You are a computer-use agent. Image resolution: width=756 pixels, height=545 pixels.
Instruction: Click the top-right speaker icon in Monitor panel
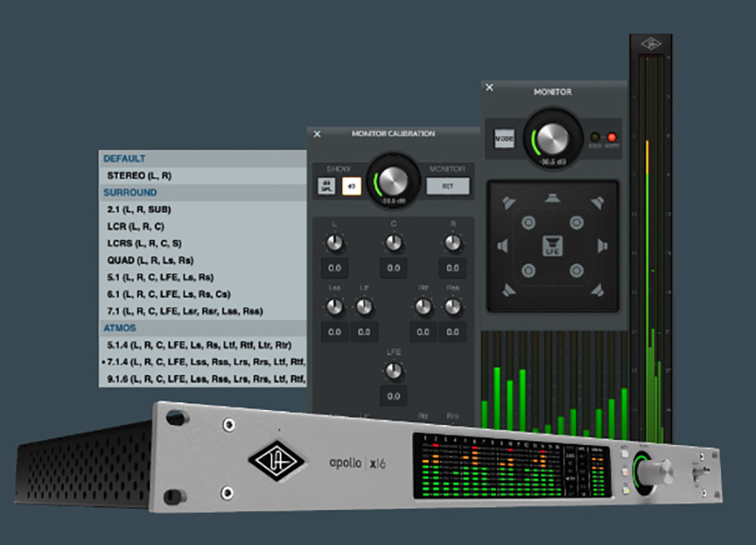pyautogui.click(x=596, y=202)
